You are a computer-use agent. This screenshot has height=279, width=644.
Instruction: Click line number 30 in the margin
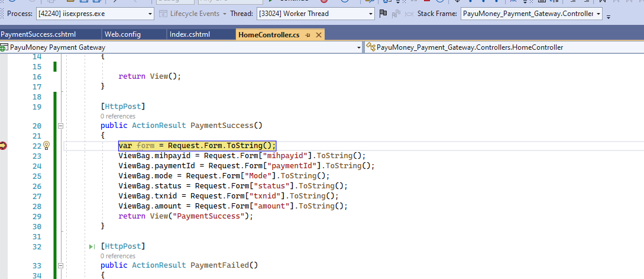click(37, 226)
